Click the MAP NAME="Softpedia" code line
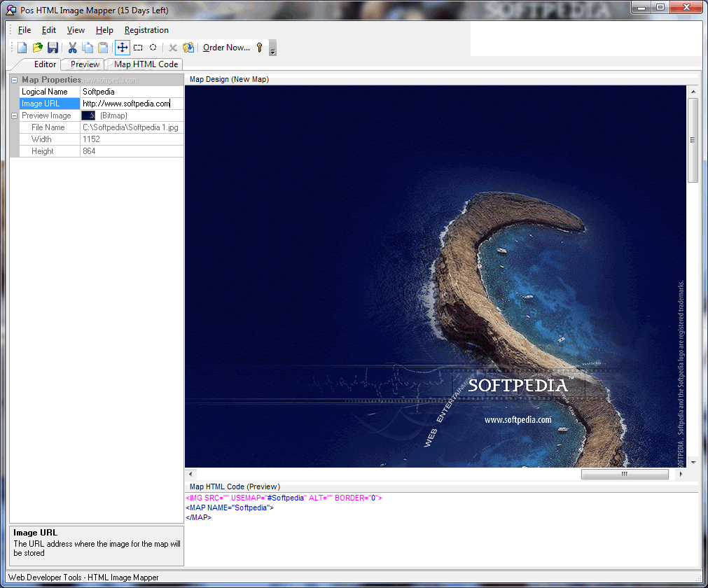The image size is (708, 588). pyautogui.click(x=230, y=507)
